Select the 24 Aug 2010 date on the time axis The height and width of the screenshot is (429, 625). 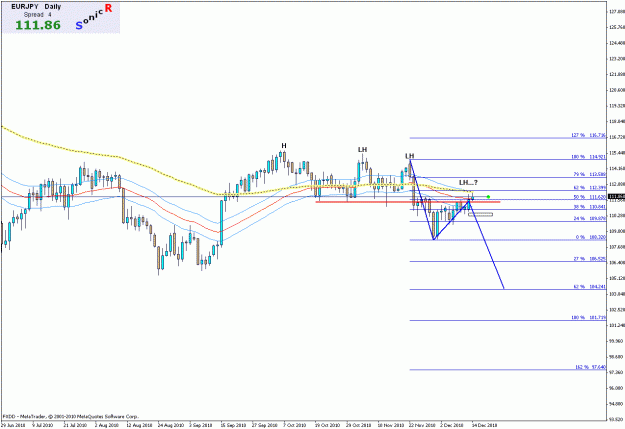pyautogui.click(x=169, y=425)
